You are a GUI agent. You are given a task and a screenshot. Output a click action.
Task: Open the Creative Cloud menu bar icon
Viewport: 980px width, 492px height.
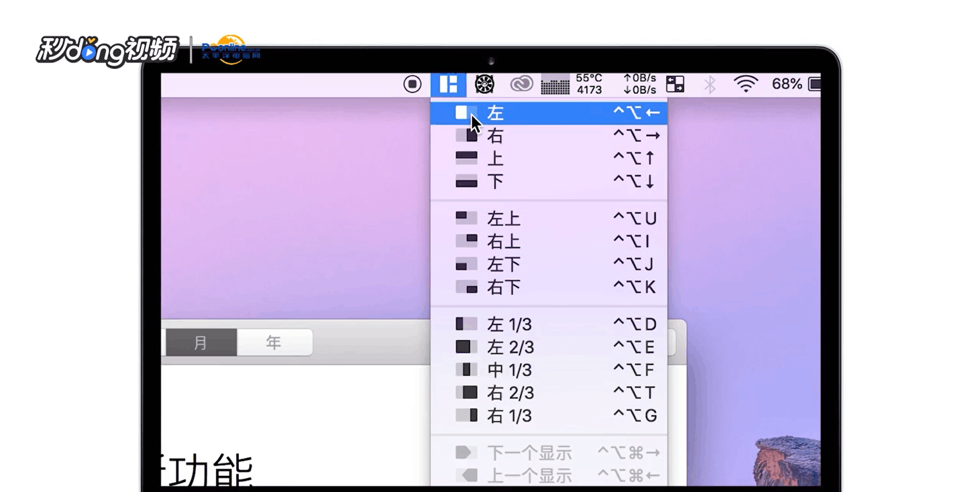pyautogui.click(x=521, y=84)
